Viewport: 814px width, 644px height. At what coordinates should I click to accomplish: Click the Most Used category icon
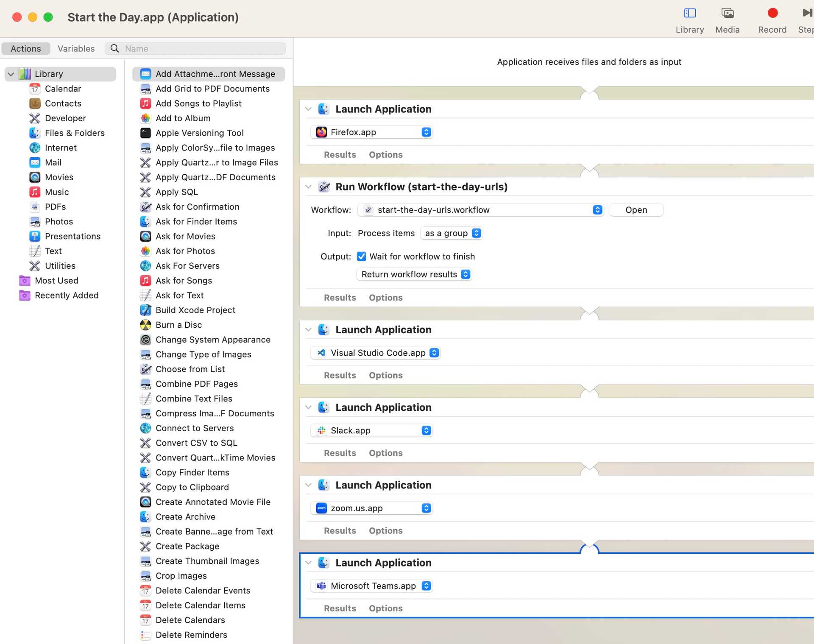25,280
